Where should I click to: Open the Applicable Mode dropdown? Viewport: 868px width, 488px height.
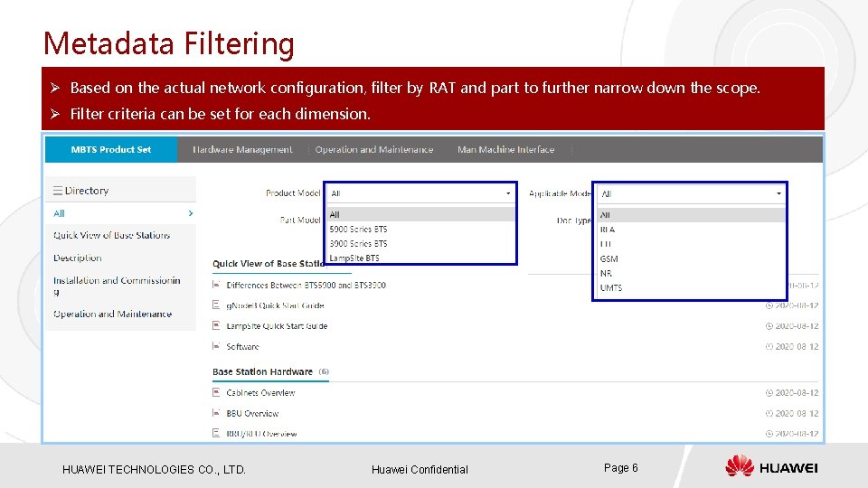[x=690, y=193]
